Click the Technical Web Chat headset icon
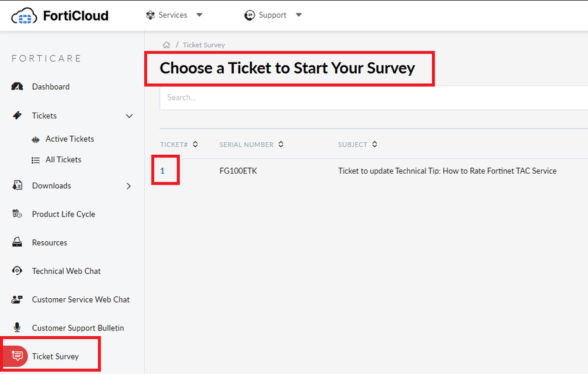This screenshot has width=588, height=374. point(18,271)
